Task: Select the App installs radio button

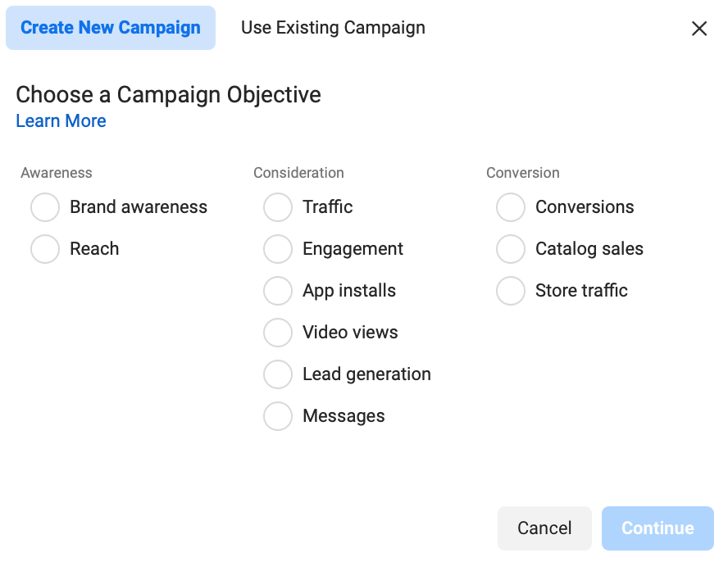Action: coord(278,291)
